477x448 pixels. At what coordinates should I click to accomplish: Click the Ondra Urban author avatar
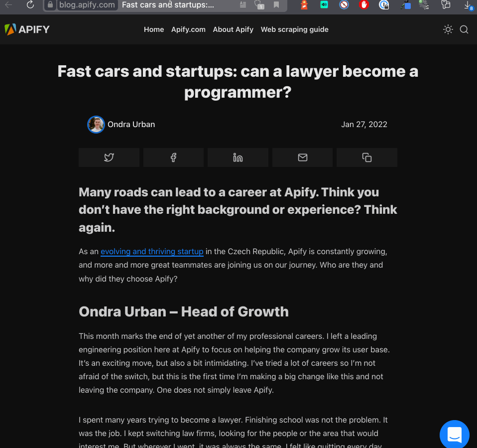[96, 125]
